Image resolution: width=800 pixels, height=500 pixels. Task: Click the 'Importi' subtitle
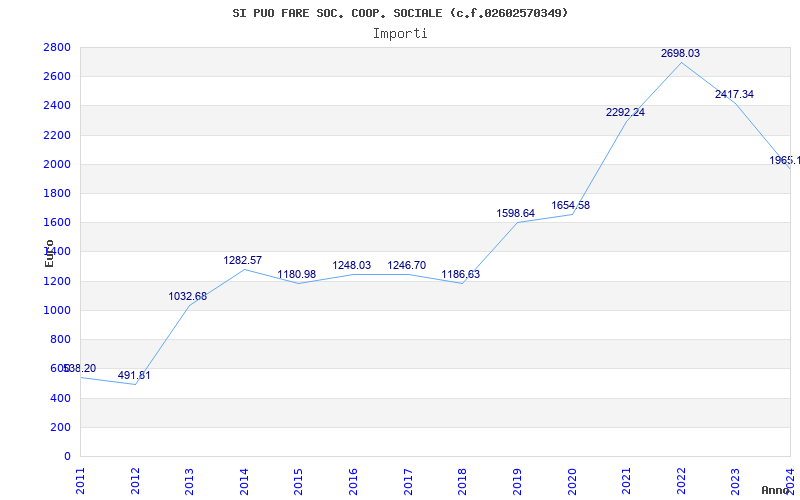click(400, 34)
